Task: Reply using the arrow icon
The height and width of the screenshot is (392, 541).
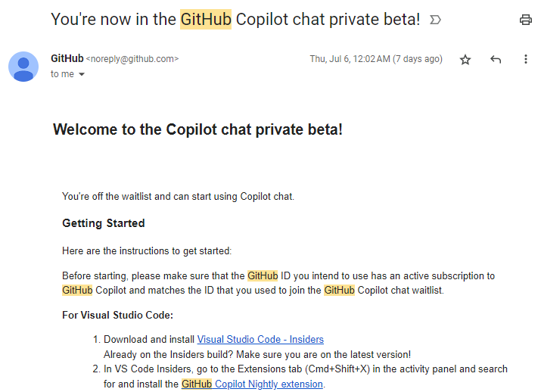Action: pos(496,59)
